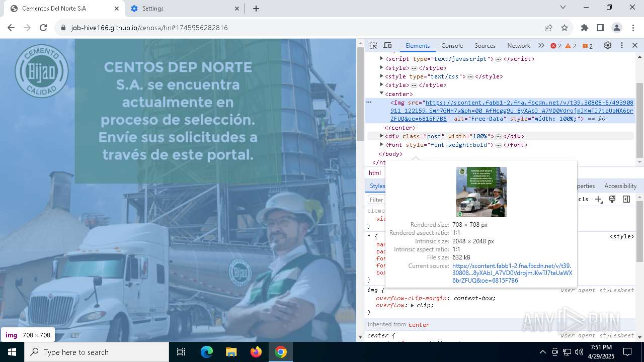
Task: Open the <style> source link for universal rule
Action: pos(622,236)
